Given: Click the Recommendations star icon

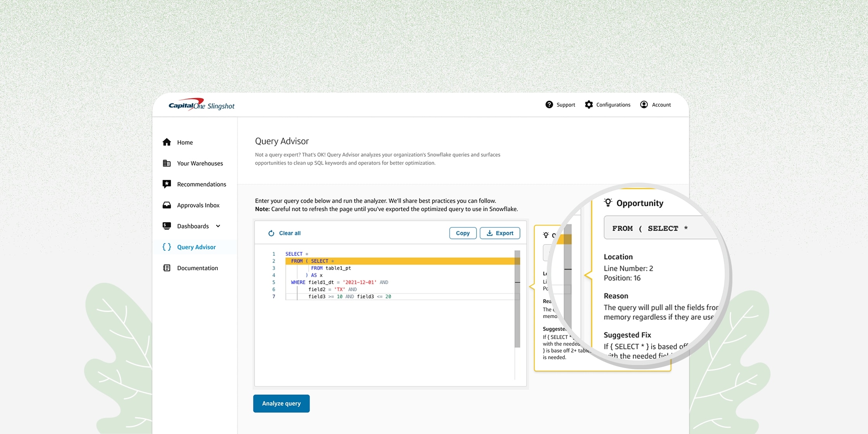Looking at the screenshot, I should tap(167, 184).
